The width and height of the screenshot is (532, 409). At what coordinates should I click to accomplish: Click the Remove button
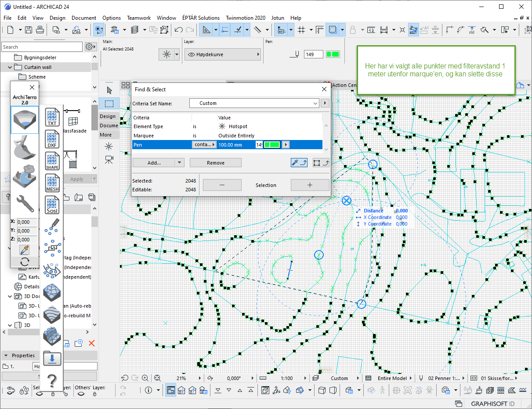[216, 163]
